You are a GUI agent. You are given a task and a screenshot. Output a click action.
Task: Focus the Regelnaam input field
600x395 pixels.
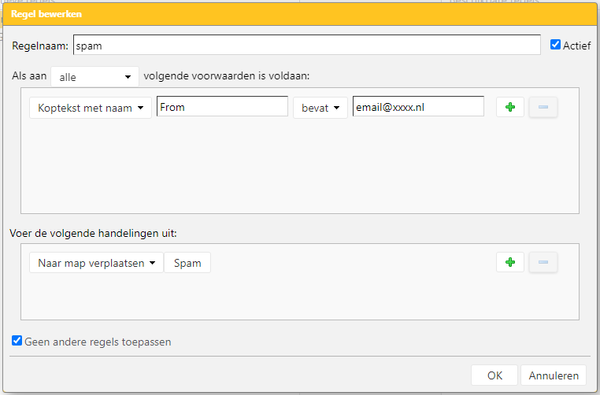307,45
